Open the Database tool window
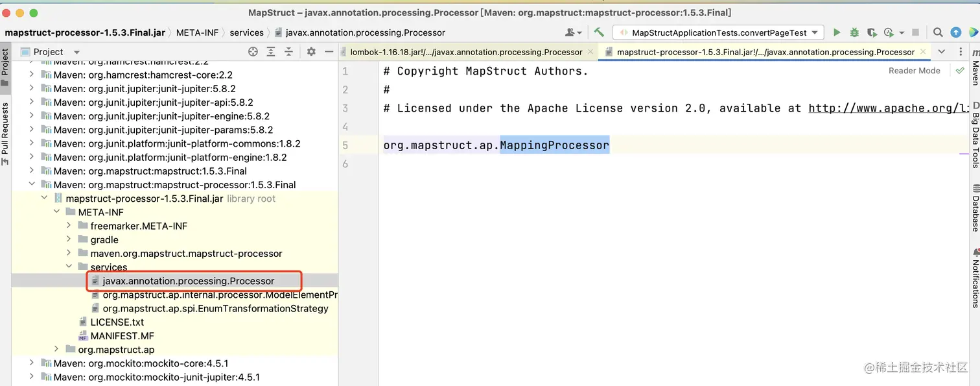 [975, 208]
